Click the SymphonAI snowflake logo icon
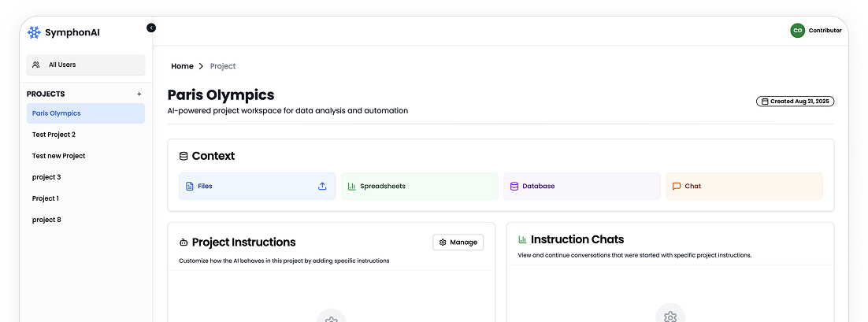868x322 pixels. click(x=34, y=32)
